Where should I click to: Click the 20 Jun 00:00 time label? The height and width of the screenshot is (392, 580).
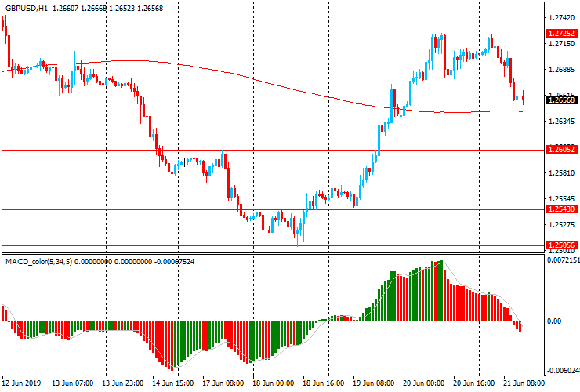tap(424, 383)
